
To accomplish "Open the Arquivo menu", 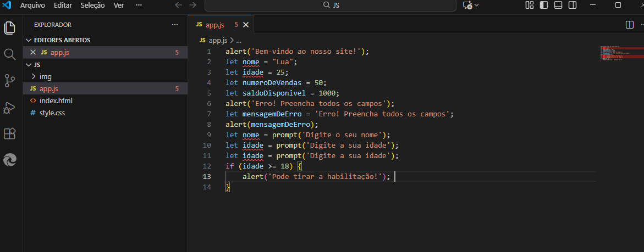I will [x=32, y=5].
